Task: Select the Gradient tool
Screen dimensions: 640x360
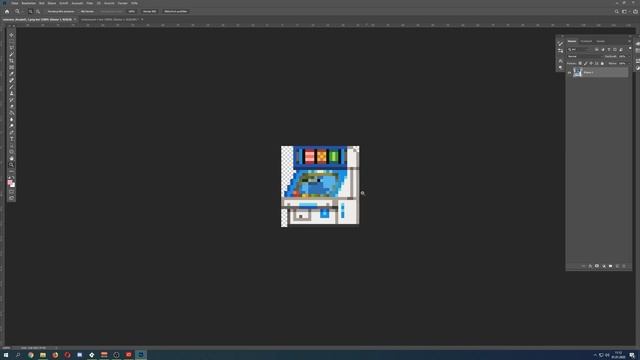Action: (x=11, y=113)
